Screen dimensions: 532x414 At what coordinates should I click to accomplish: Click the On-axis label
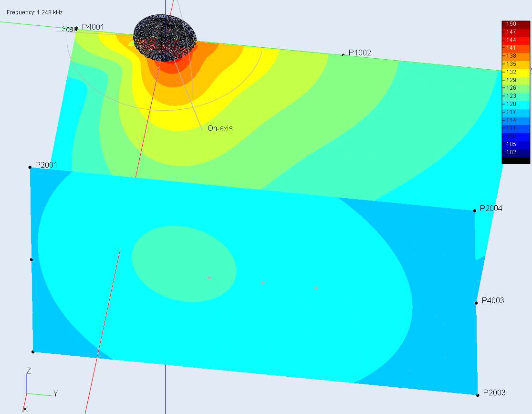click(220, 128)
